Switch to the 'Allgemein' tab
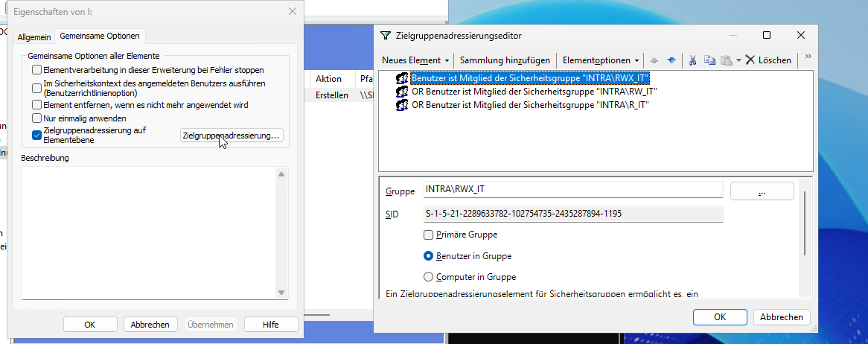 (x=34, y=36)
